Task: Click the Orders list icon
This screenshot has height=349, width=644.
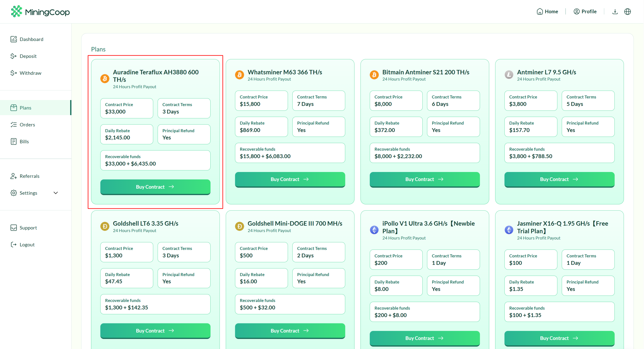Action: [x=14, y=125]
